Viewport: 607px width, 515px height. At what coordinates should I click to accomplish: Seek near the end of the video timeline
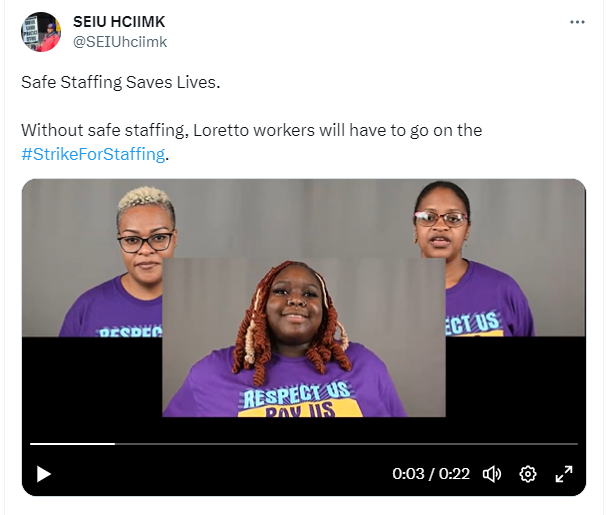click(x=567, y=444)
